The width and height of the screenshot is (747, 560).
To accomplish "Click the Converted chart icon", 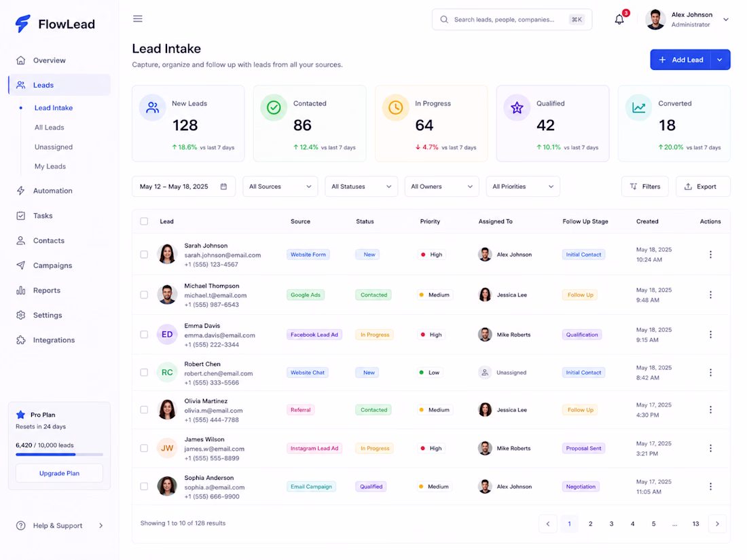I will (x=638, y=108).
